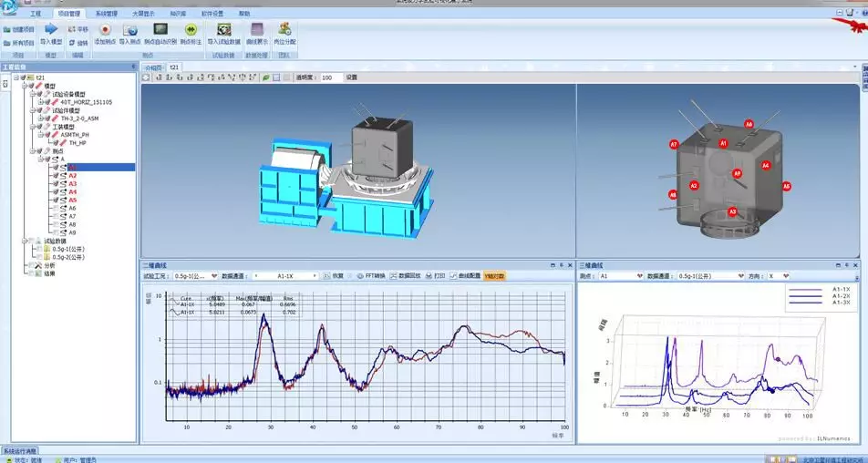
Task: Switch to the 系统管理 ribbon tab
Action: pos(107,15)
